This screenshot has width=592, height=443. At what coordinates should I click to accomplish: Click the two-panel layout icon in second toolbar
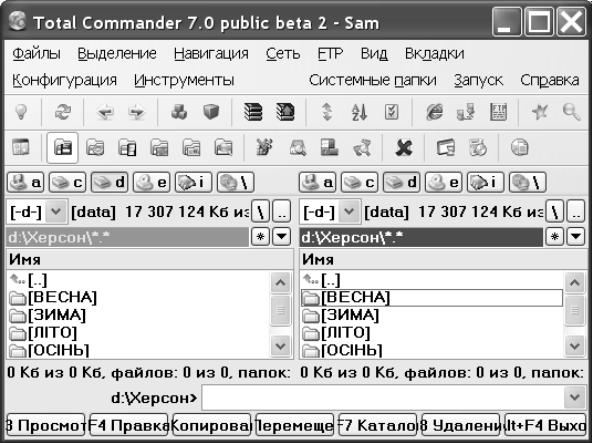20,147
